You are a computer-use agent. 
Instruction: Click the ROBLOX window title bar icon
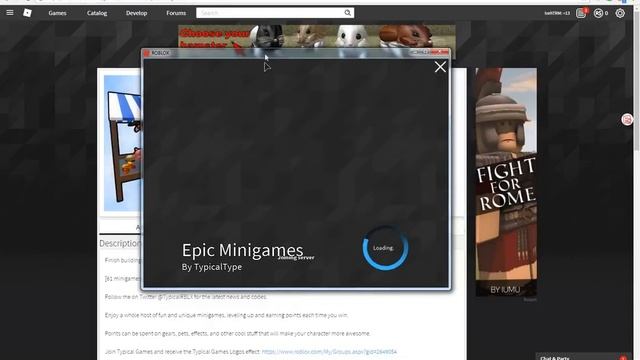(147, 53)
